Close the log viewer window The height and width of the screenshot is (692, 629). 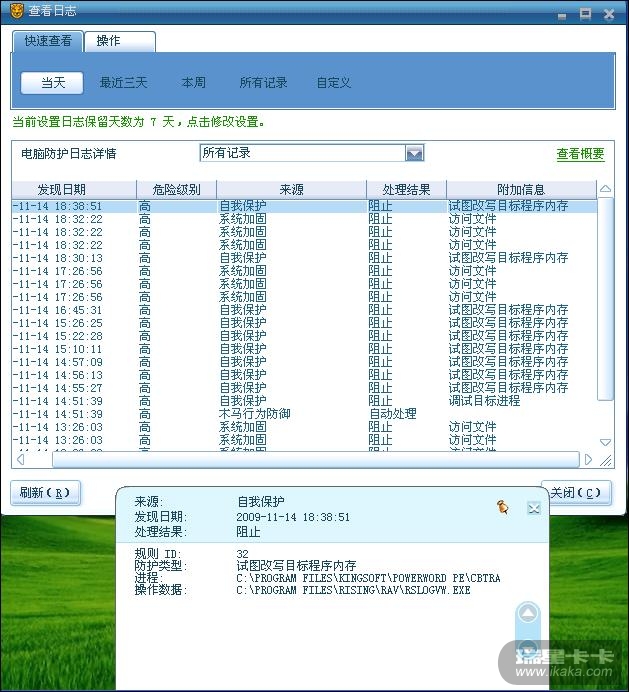coord(609,15)
